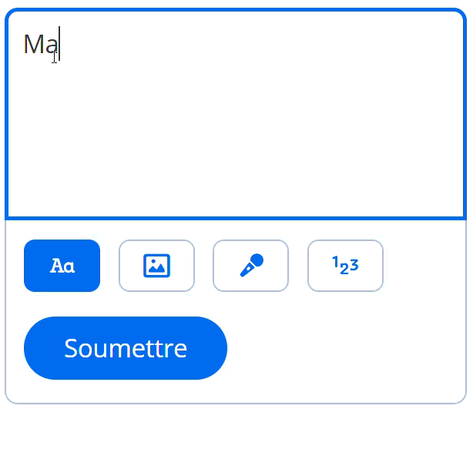This screenshot has height=476, width=473.
Task: Select the photo tab in the input toolbar
Action: click(x=156, y=266)
